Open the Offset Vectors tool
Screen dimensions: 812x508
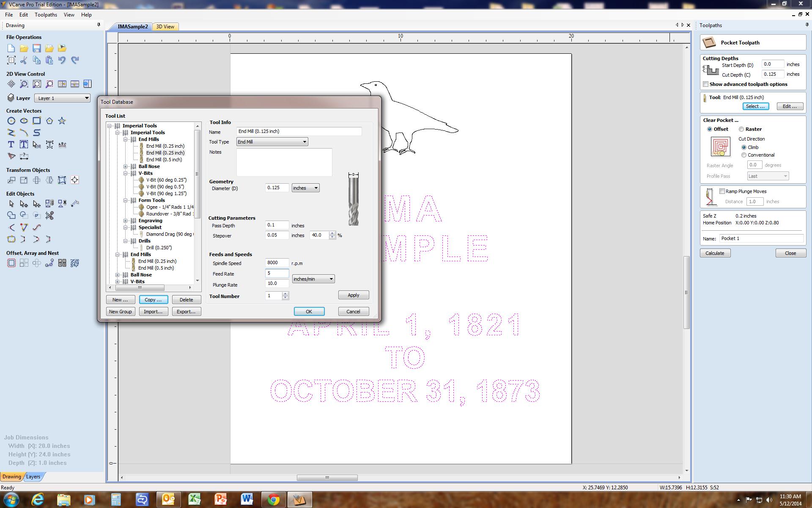coord(11,263)
